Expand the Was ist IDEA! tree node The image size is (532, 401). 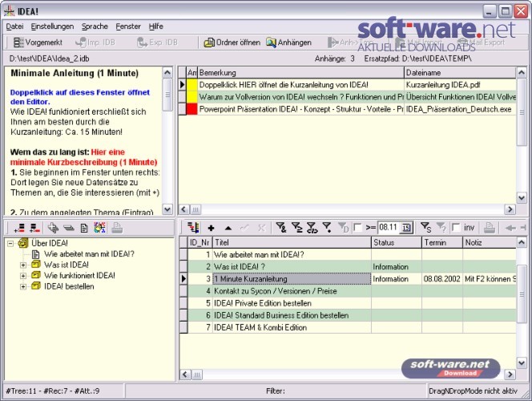(23, 265)
